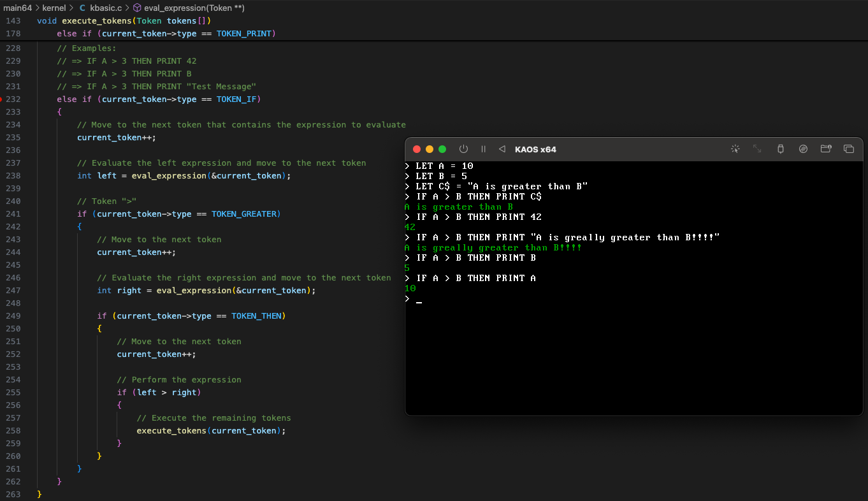Click green output '10' in console
868x501 pixels.
click(x=410, y=288)
